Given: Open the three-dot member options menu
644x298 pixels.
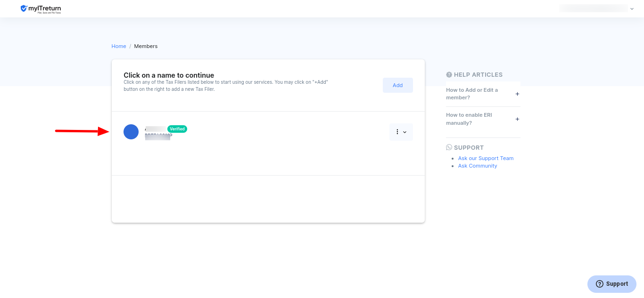Looking at the screenshot, I should click(x=397, y=132).
